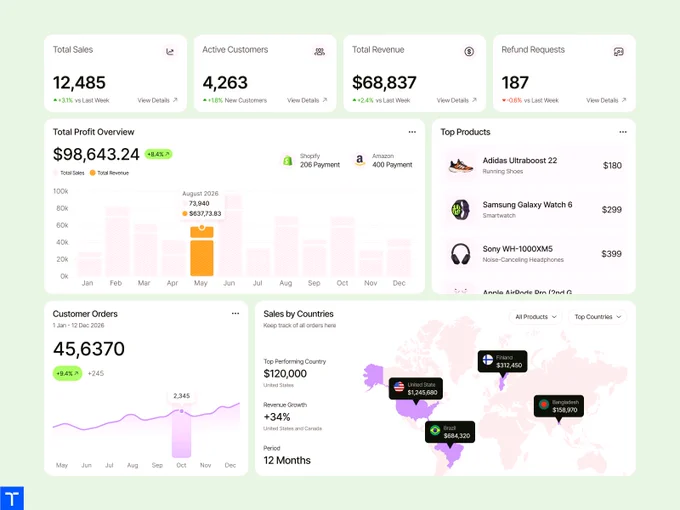
Task: Click the $180 price
Action: pos(612,166)
